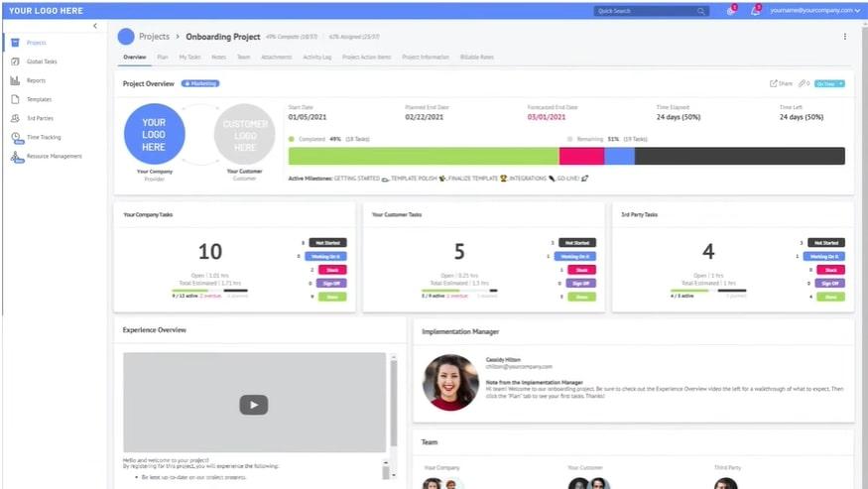Image resolution: width=868 pixels, height=489 pixels.
Task: Open Resource Management sidebar icon
Action: (16, 157)
